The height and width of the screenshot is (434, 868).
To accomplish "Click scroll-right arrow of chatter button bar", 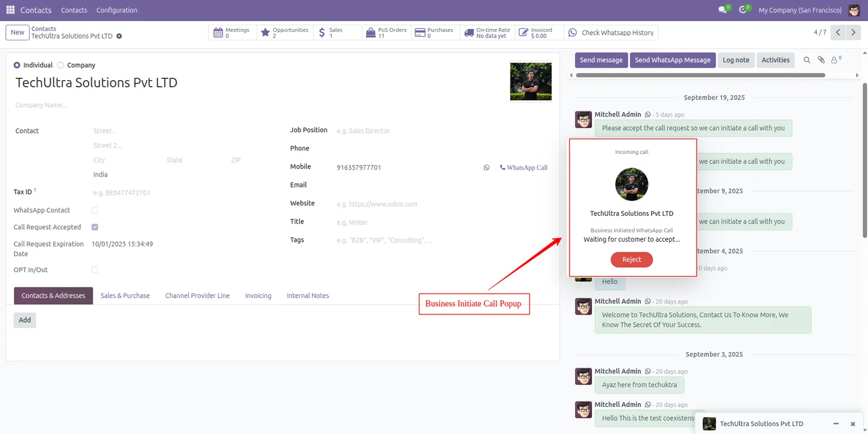I will click(x=858, y=75).
